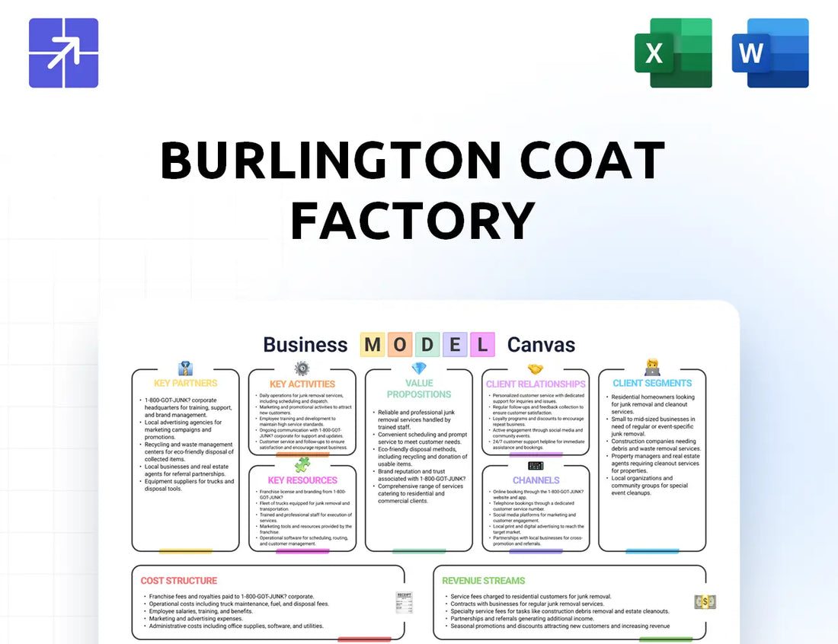The height and width of the screenshot is (644, 838).
Task: Click the receipt icon in Cost Structure
Action: coord(404,602)
